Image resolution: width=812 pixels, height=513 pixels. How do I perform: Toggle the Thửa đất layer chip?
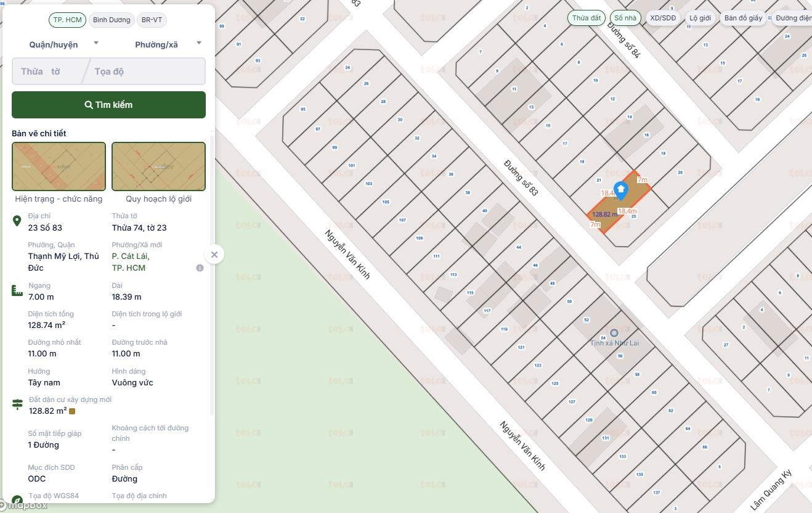587,18
